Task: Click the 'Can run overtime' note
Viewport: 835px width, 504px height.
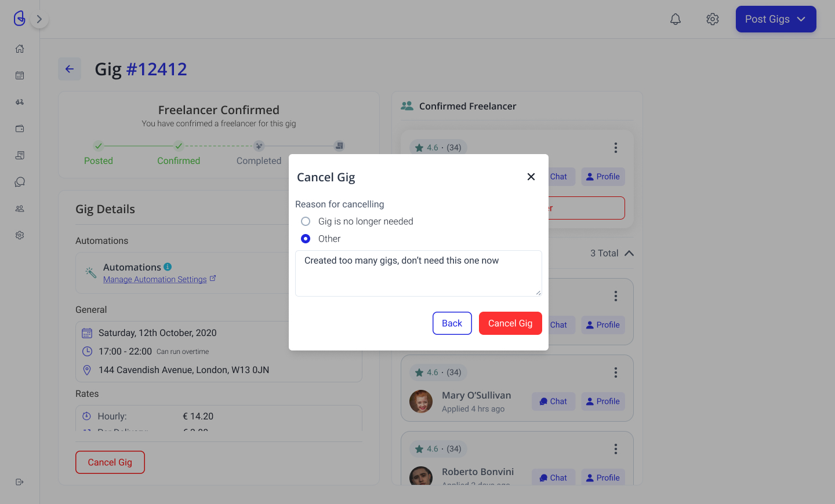Action: pos(183,352)
